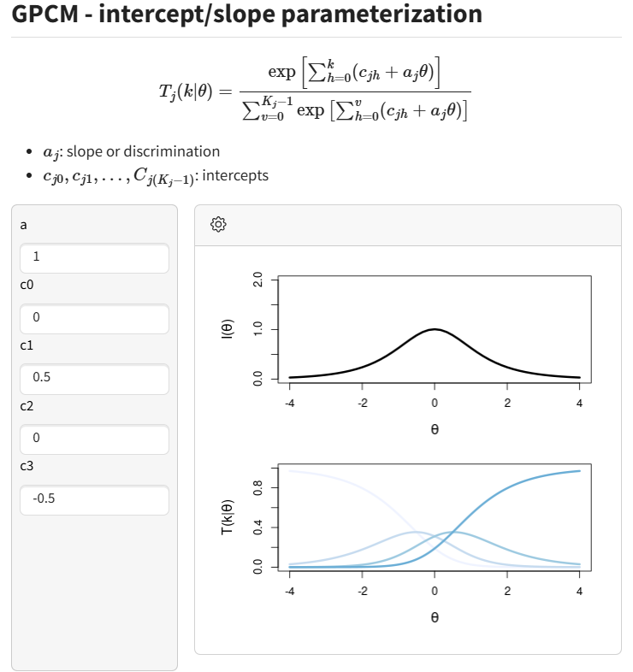The image size is (633, 672).
Task: Select the c3 input showing -0.5
Action: 94,499
